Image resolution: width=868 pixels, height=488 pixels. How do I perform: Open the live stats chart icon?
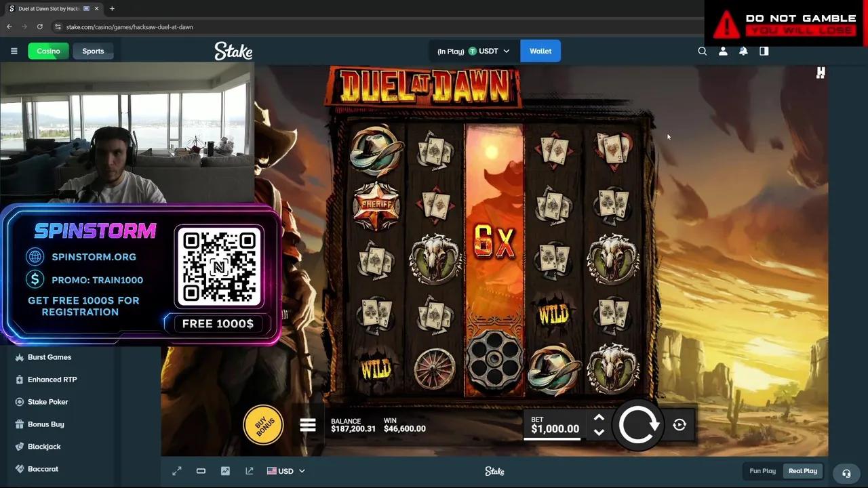pyautogui.click(x=225, y=471)
